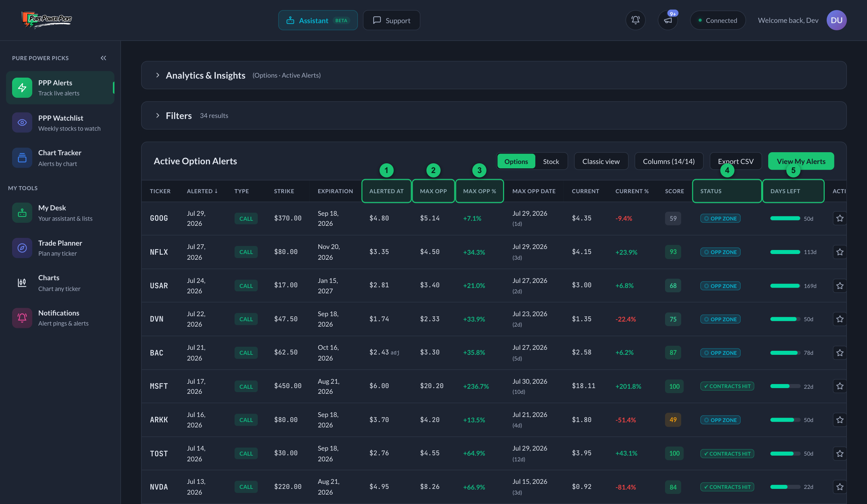Click the NVDA +66.9% max opp value

tap(474, 487)
